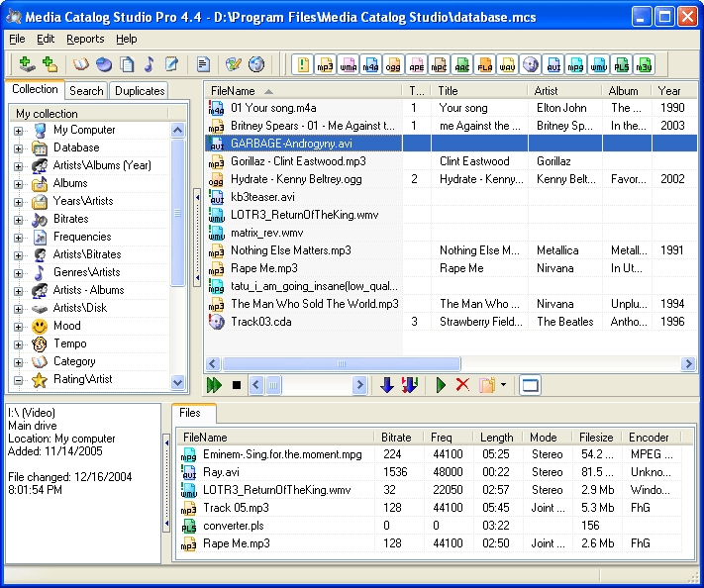Click the red X delete icon
The image size is (704, 588).
click(462, 385)
